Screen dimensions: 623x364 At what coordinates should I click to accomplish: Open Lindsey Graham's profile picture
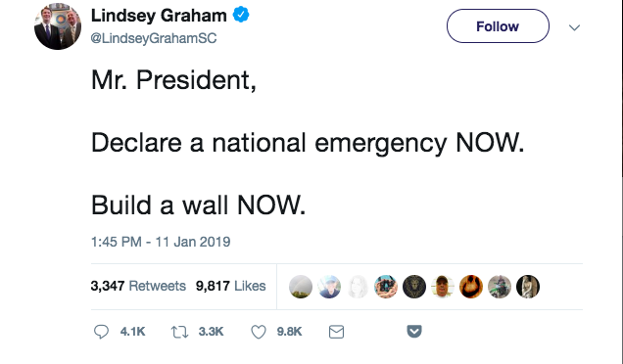pyautogui.click(x=58, y=26)
